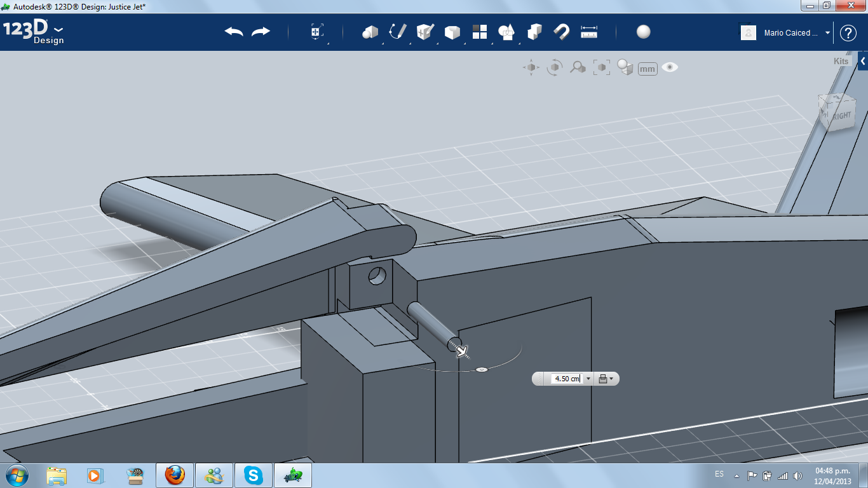Screen dimensions: 868x488
Task: Open the Pattern tool
Action: (x=479, y=32)
